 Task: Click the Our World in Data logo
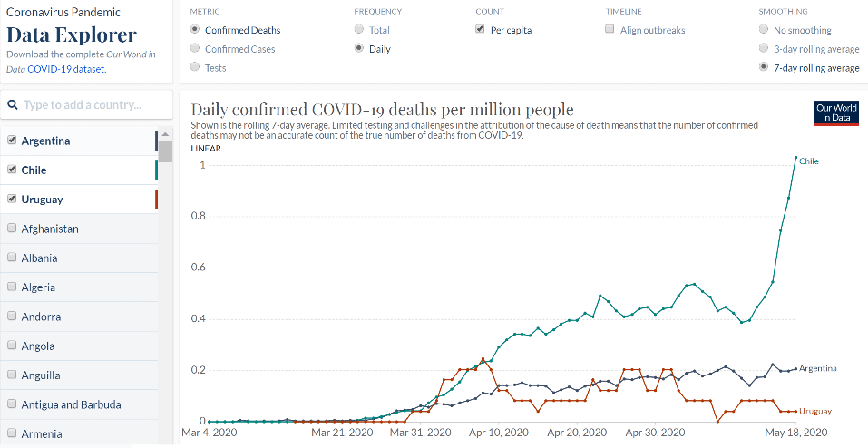click(836, 112)
